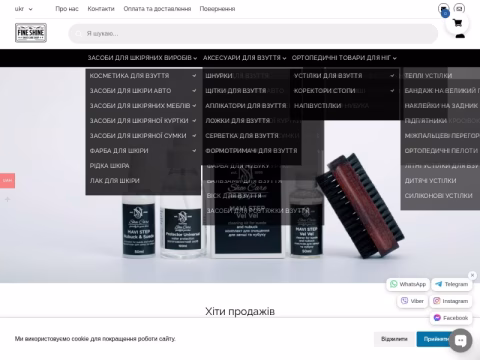
Task: Select ШНУРКИ menu item
Action: pos(219,76)
